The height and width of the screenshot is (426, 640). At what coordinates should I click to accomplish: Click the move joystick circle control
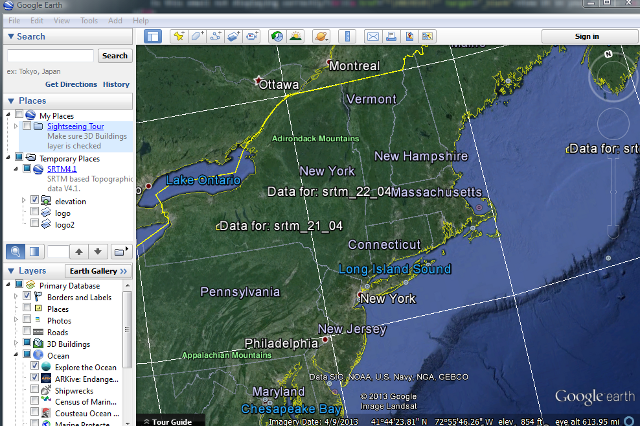613,123
